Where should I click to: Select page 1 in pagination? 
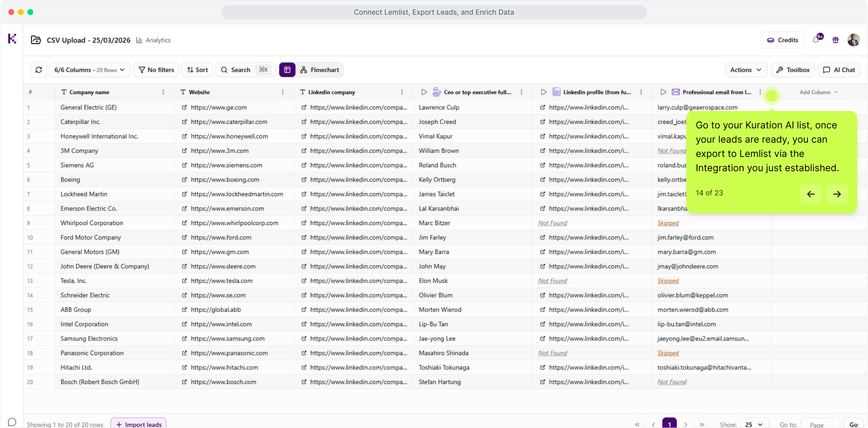point(670,424)
